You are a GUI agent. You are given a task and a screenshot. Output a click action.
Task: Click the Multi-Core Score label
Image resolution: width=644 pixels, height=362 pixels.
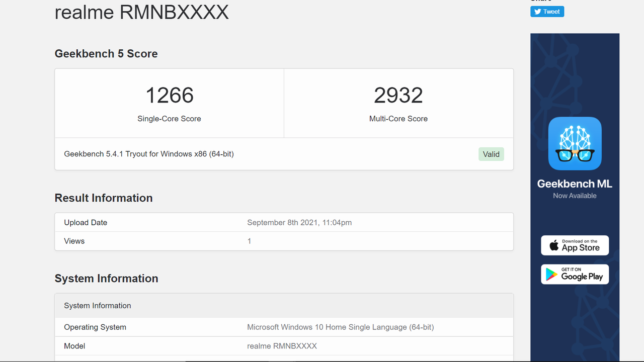click(x=398, y=119)
